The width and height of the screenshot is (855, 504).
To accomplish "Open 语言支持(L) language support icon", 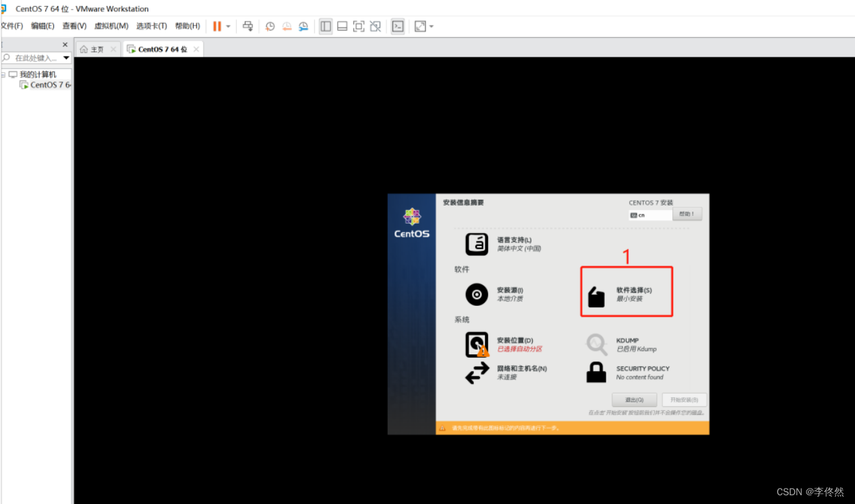I will pyautogui.click(x=477, y=244).
